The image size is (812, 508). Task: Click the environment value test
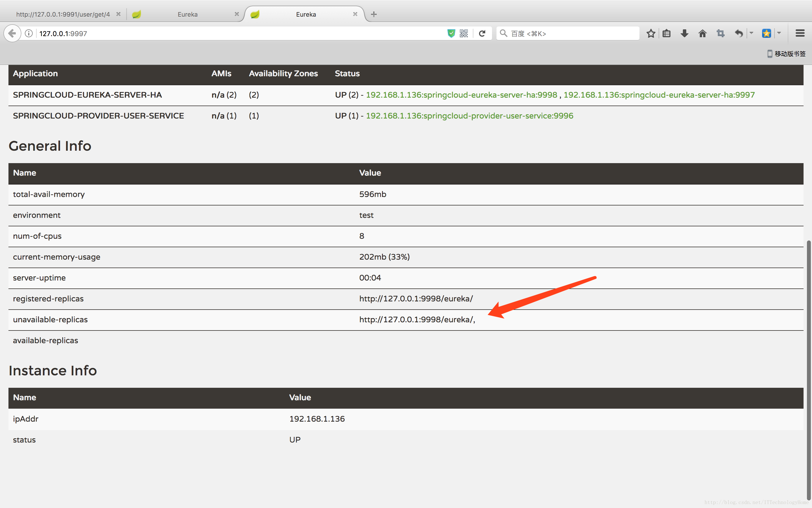(x=366, y=215)
